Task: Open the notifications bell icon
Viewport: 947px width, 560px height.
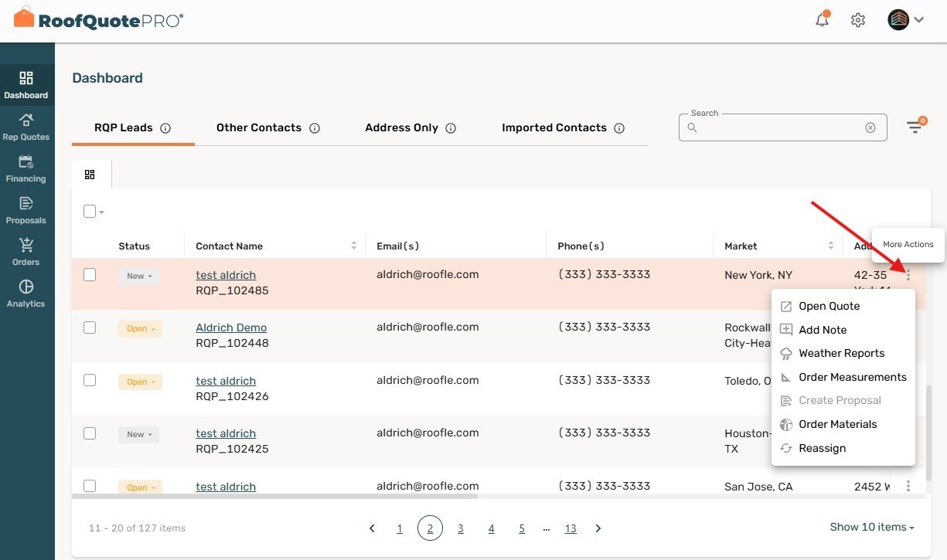Action: click(821, 20)
